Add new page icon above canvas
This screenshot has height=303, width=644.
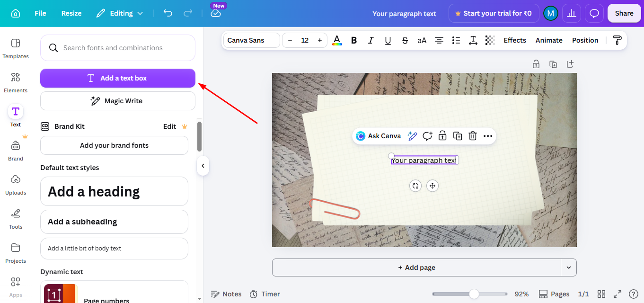coord(570,64)
